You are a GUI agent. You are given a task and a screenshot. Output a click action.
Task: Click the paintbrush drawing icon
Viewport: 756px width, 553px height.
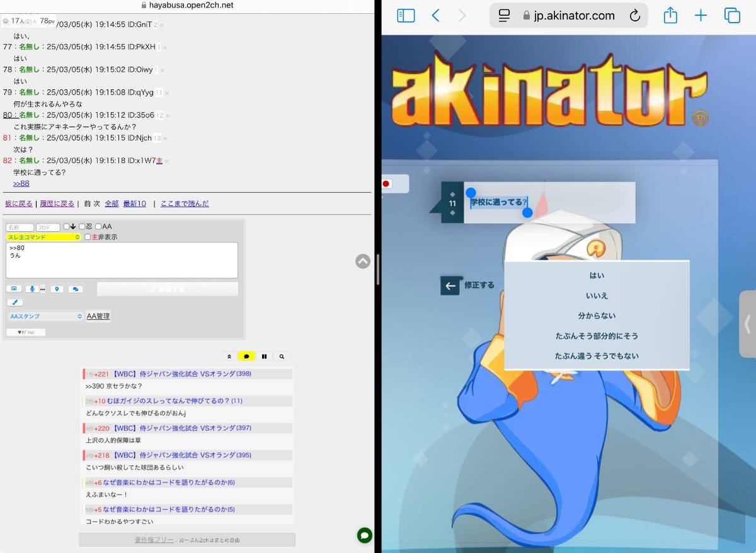pyautogui.click(x=14, y=302)
